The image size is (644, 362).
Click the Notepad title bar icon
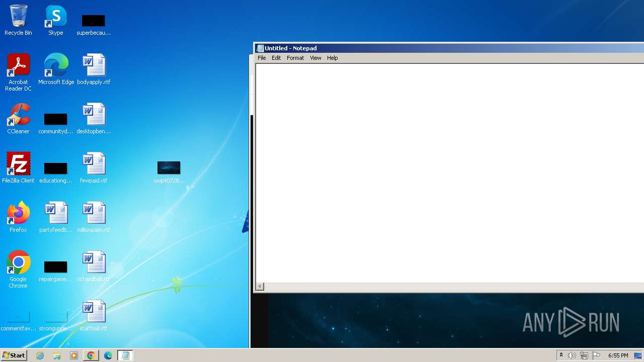(x=260, y=48)
